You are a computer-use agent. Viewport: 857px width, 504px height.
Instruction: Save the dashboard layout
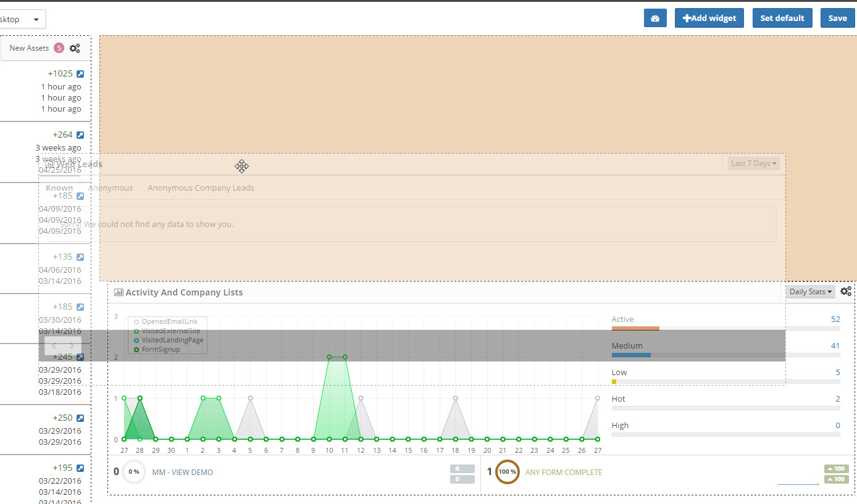point(837,19)
